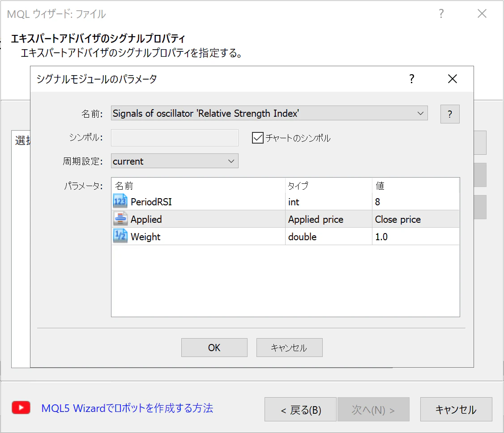
Task: Click the signal parameters dialog title help icon
Action: tap(412, 79)
